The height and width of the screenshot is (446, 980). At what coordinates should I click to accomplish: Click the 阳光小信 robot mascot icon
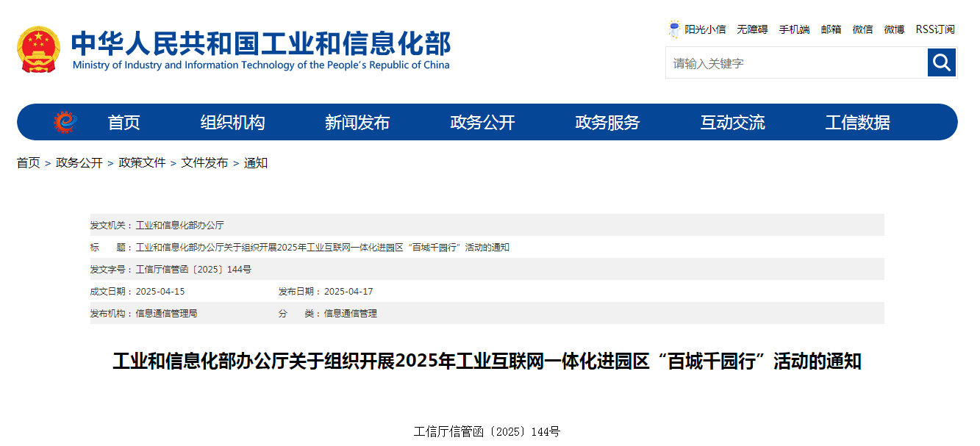click(x=674, y=29)
